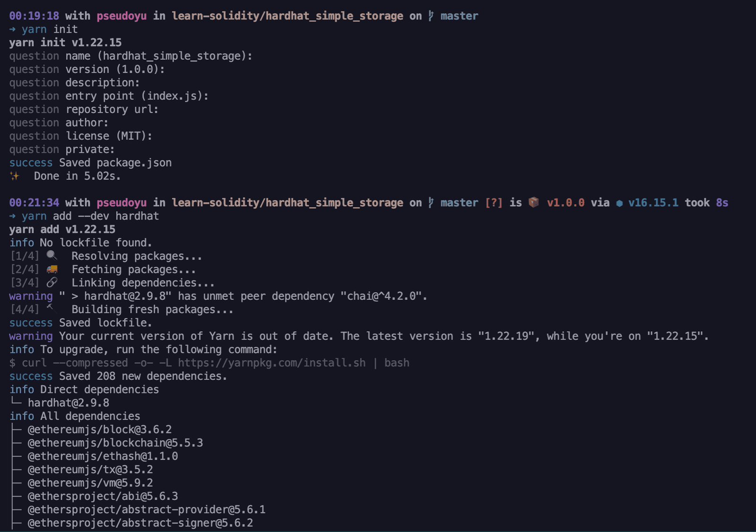Viewport: 756px width, 532px height.
Task: Click the 00:21:34 timestamp
Action: pyautogui.click(x=34, y=203)
